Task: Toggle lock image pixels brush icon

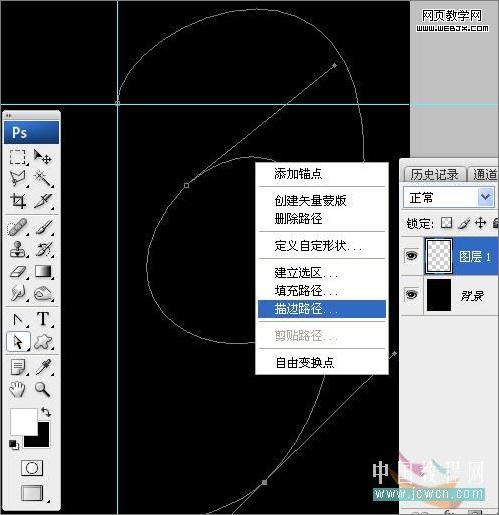Action: pos(464,223)
